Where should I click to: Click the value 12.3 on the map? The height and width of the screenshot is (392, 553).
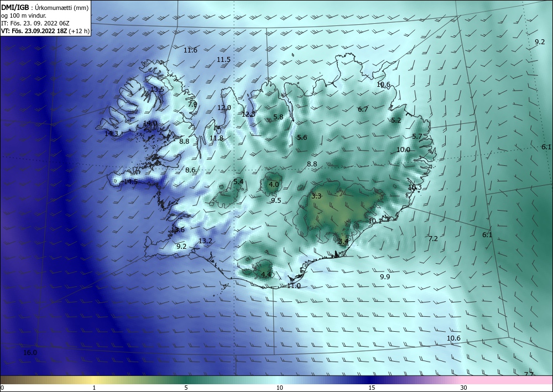(x=249, y=114)
